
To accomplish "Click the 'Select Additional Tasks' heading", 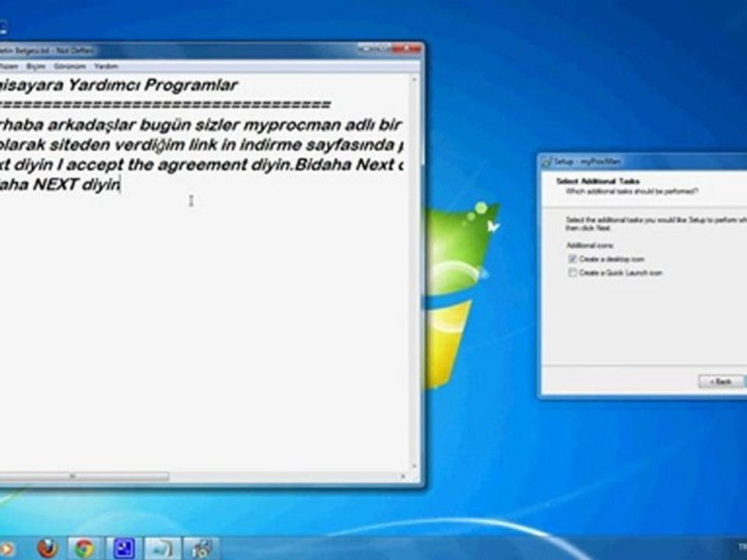I will tap(598, 181).
